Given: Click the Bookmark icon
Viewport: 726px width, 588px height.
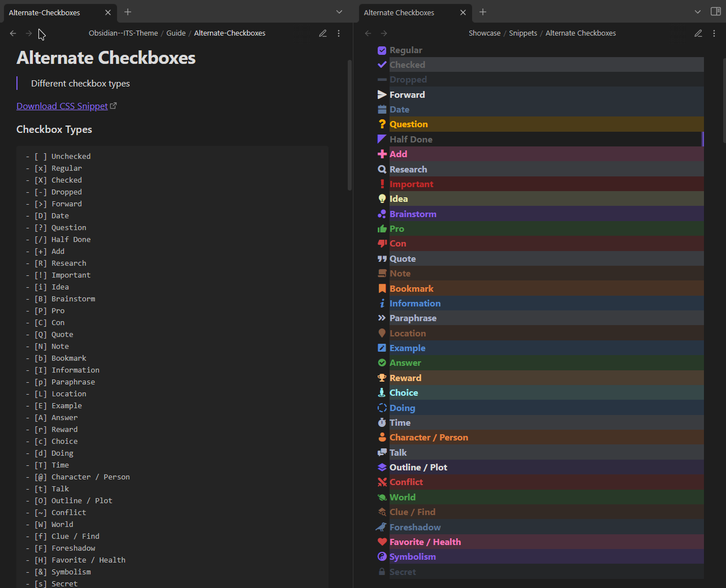Looking at the screenshot, I should click(382, 288).
